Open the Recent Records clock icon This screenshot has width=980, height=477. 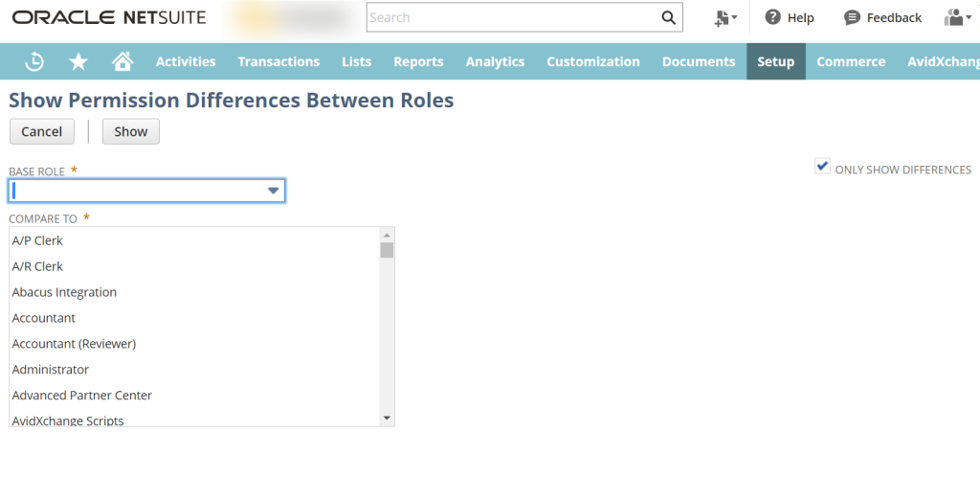tap(33, 61)
